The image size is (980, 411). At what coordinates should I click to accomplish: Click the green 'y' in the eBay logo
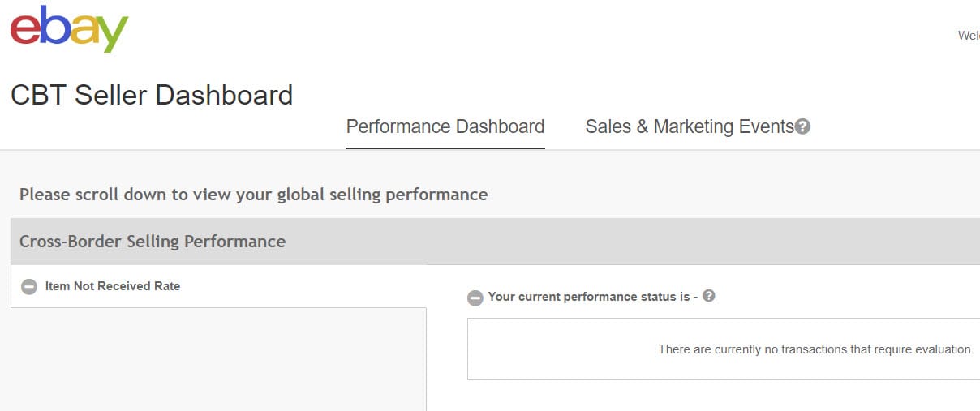coord(114,34)
